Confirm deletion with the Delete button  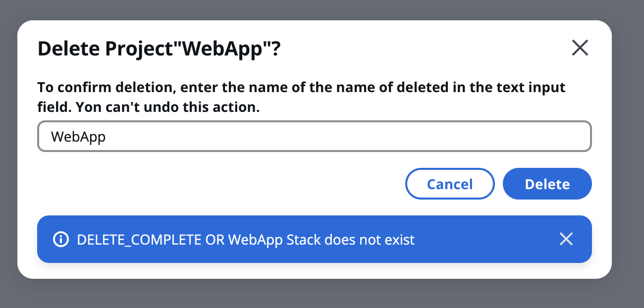coord(547,184)
